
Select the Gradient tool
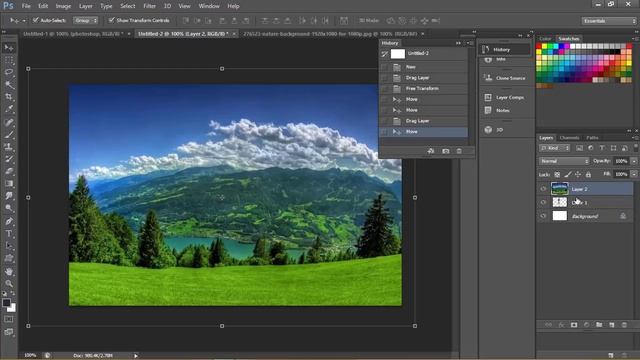[x=9, y=184]
